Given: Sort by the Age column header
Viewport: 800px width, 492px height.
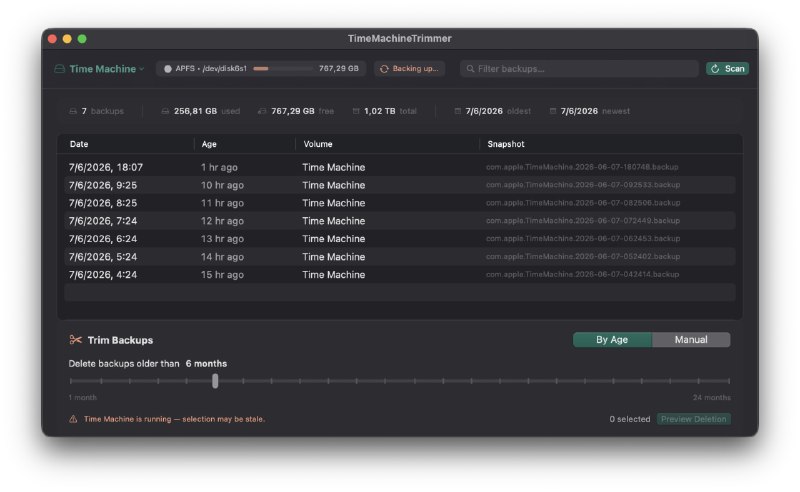Looking at the screenshot, I should 209,144.
